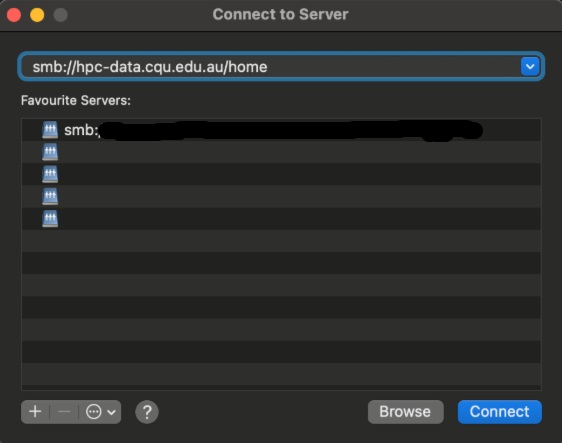Screen dimensions: 562x443
Task: Select the fourth favourite server icon
Action: click(x=50, y=196)
